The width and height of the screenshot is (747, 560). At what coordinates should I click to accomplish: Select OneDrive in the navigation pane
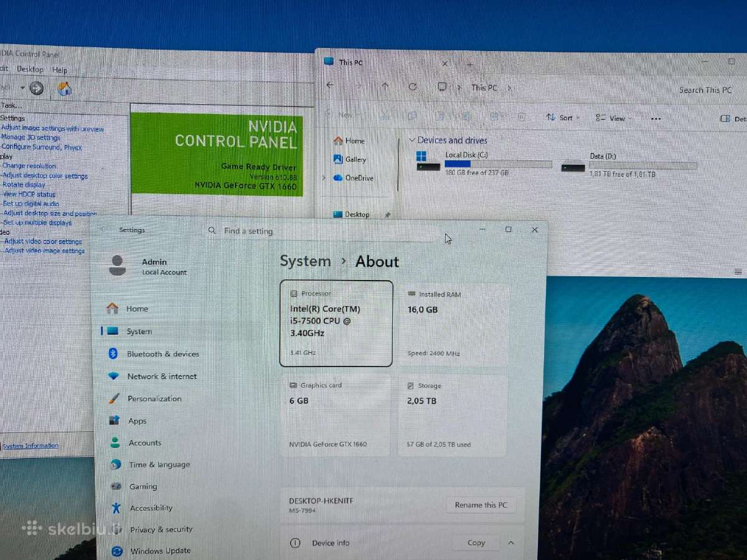click(x=354, y=178)
